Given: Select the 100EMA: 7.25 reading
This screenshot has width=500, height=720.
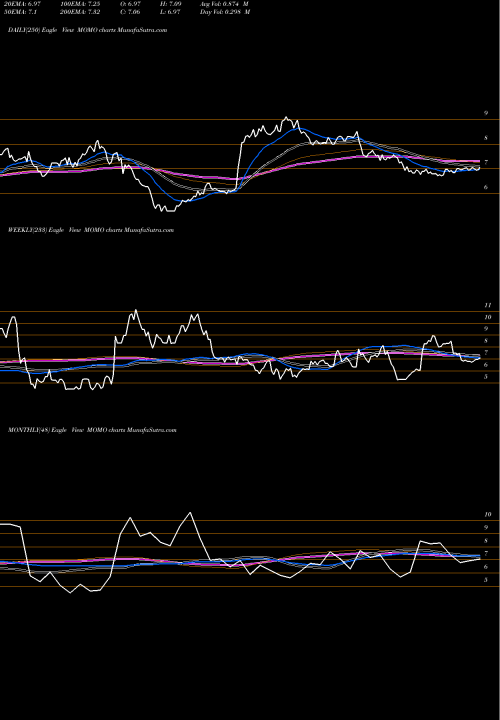Looking at the screenshot, I should point(80,4).
